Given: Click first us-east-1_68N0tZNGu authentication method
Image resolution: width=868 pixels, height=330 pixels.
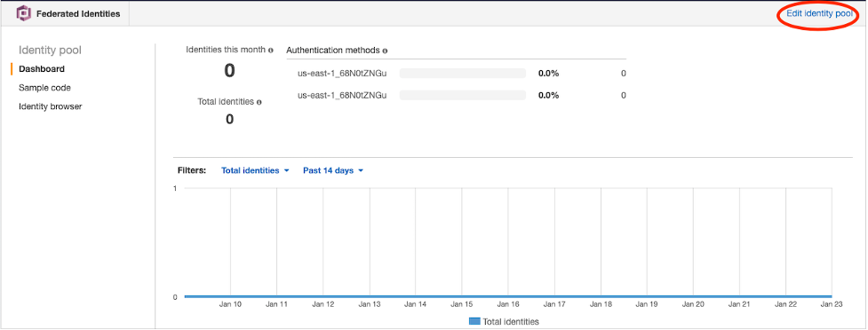Looking at the screenshot, I should click(x=342, y=74).
